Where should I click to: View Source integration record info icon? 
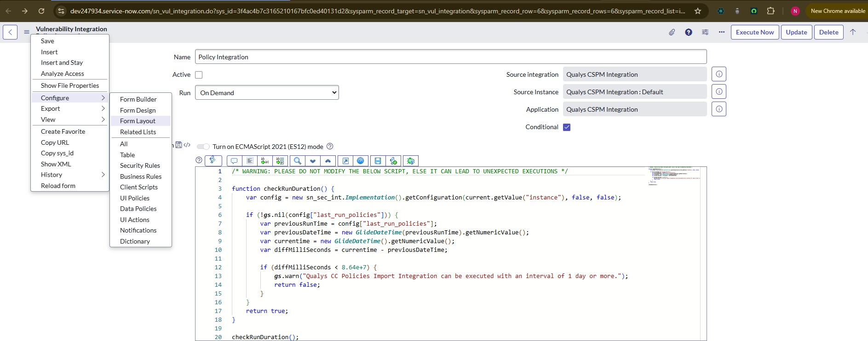719,74
